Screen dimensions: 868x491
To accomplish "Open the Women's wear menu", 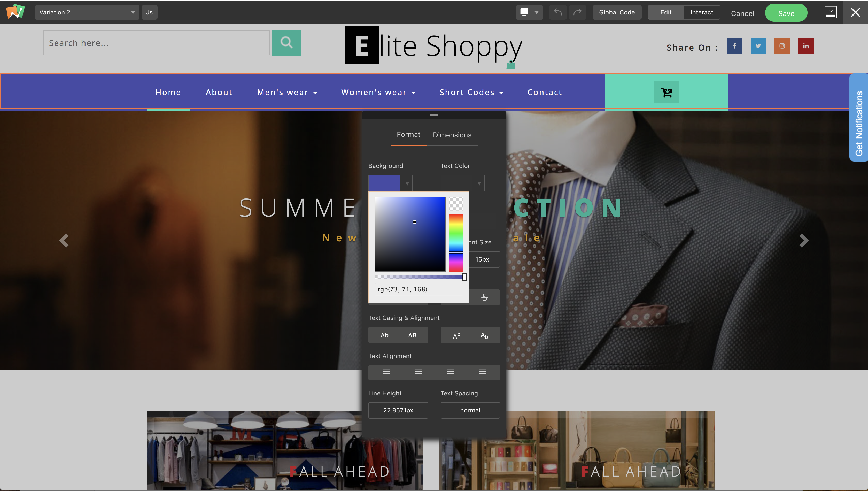I will pos(378,93).
